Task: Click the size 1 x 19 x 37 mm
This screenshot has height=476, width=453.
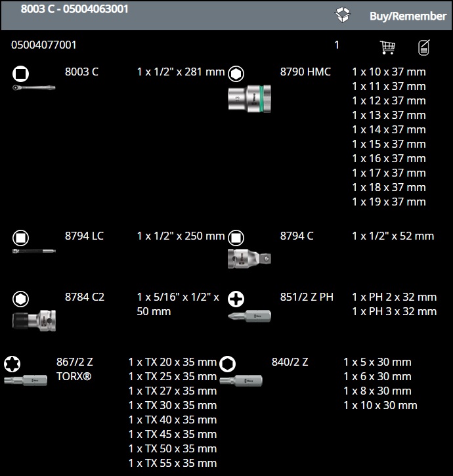Action: [389, 202]
